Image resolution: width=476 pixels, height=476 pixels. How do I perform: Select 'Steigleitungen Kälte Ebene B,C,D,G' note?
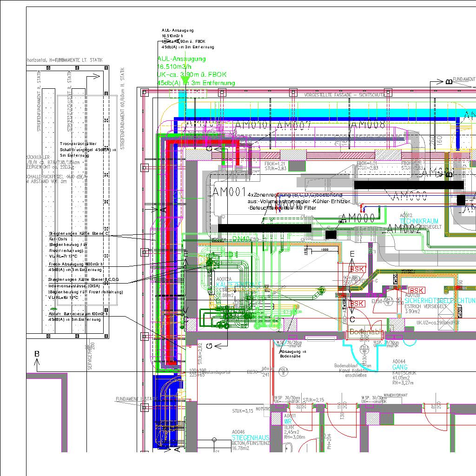84,279
